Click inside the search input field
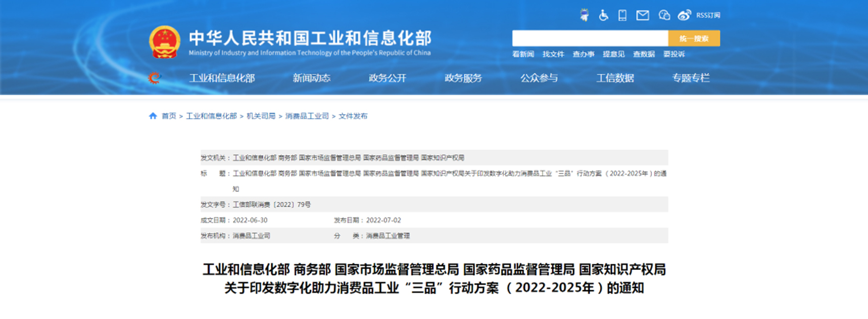868x319 pixels. (590, 38)
